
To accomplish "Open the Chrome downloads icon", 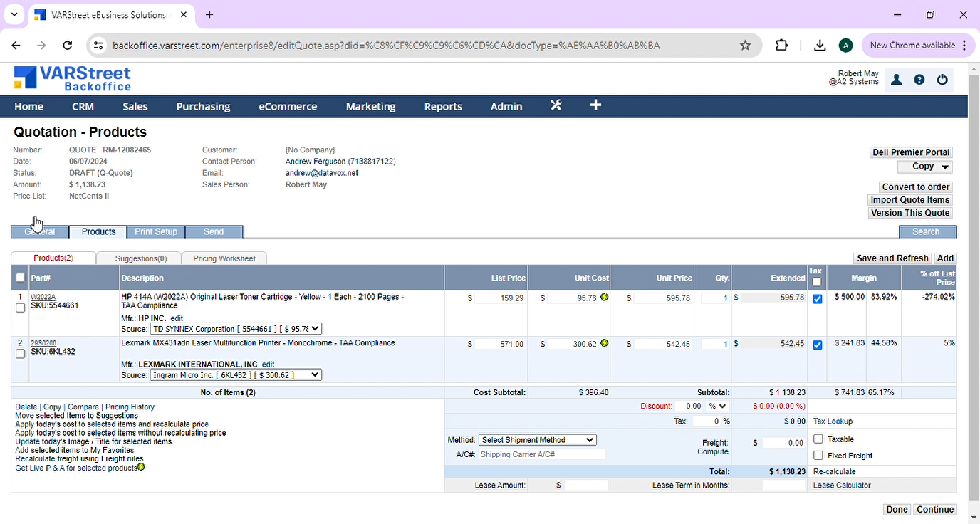I will (820, 46).
